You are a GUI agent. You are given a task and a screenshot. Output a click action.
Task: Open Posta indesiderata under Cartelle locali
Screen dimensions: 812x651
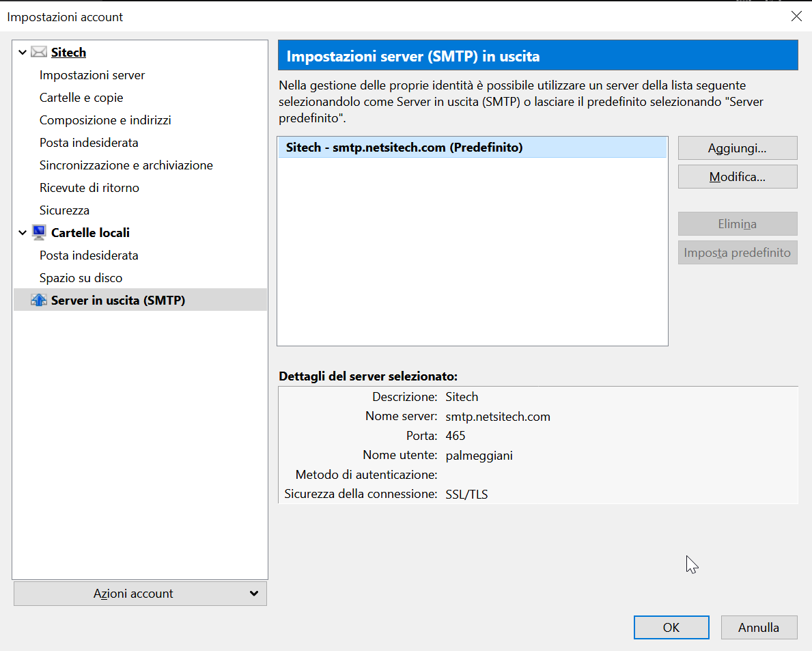(x=89, y=255)
